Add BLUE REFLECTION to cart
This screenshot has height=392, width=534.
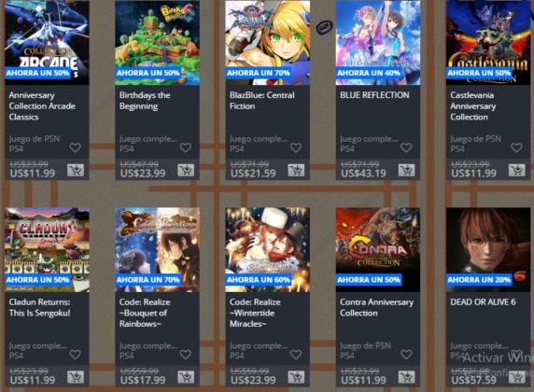pos(407,170)
